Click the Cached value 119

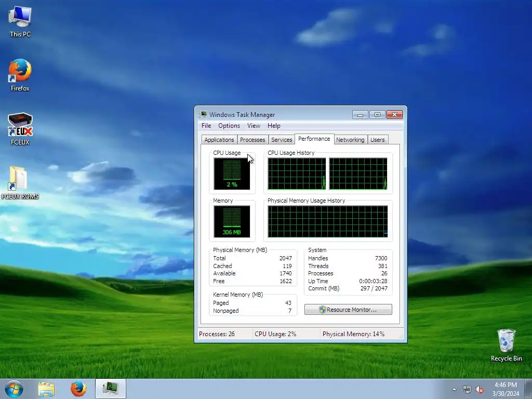coord(287,266)
